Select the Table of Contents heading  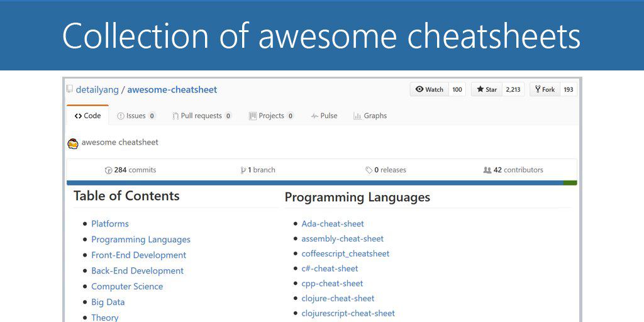[x=126, y=196]
